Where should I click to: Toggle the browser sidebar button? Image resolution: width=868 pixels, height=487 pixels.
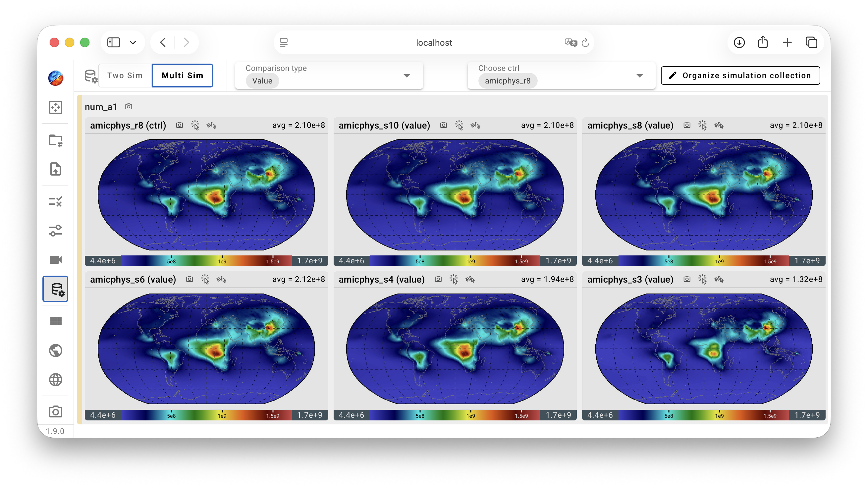114,42
